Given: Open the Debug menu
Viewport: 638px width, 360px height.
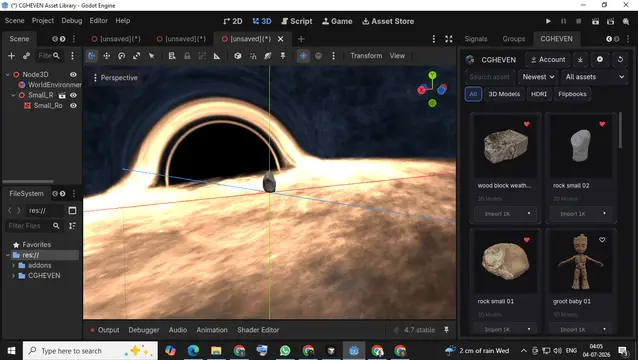Looking at the screenshot, I should pos(72,20).
